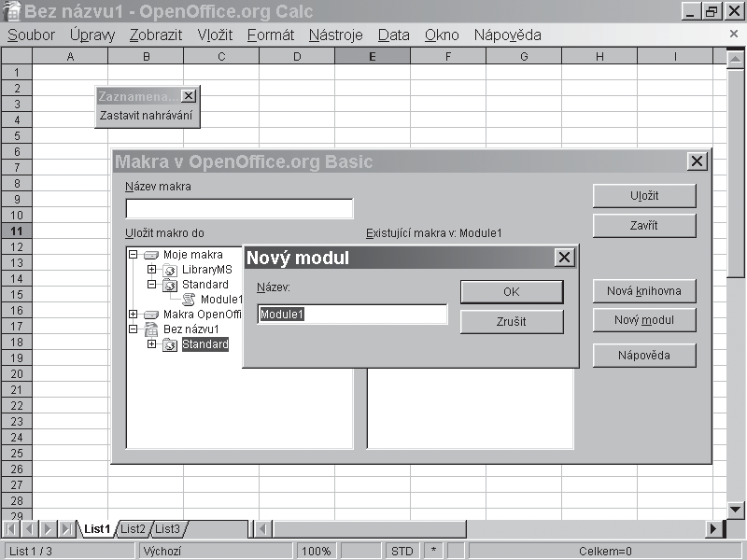Viewport: 747px width, 560px height.
Task: Click the Nový modul button
Action: point(644,320)
